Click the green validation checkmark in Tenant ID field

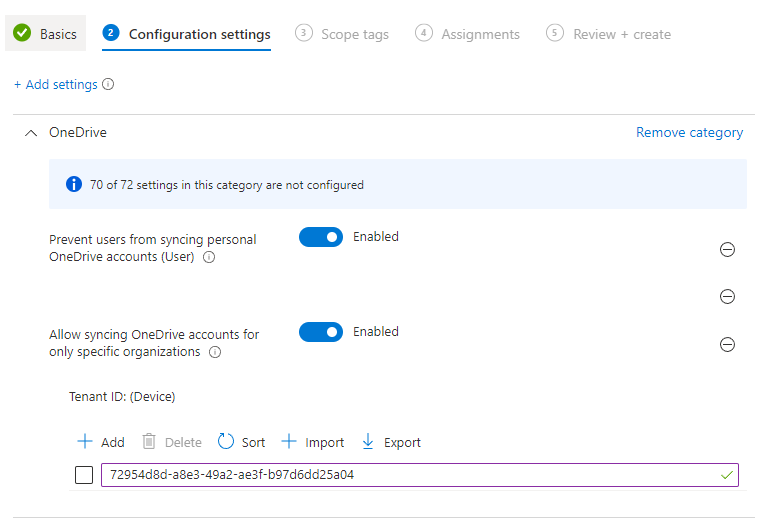(x=727, y=475)
